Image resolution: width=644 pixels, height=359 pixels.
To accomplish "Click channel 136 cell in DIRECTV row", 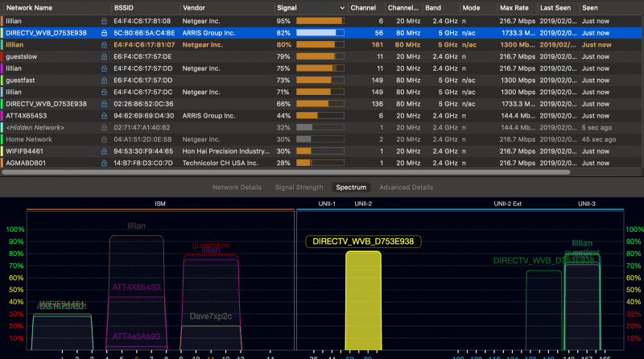I will pos(377,104).
